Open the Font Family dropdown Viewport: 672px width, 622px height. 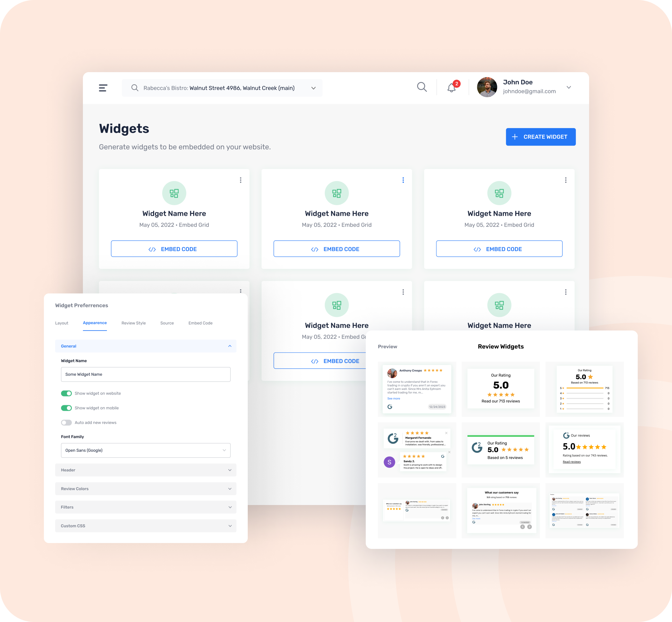click(145, 450)
